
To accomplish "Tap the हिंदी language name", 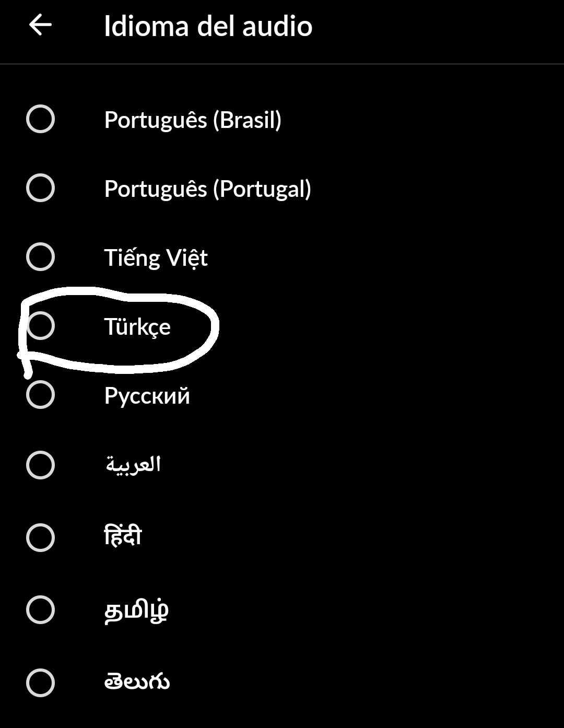I will pyautogui.click(x=122, y=535).
